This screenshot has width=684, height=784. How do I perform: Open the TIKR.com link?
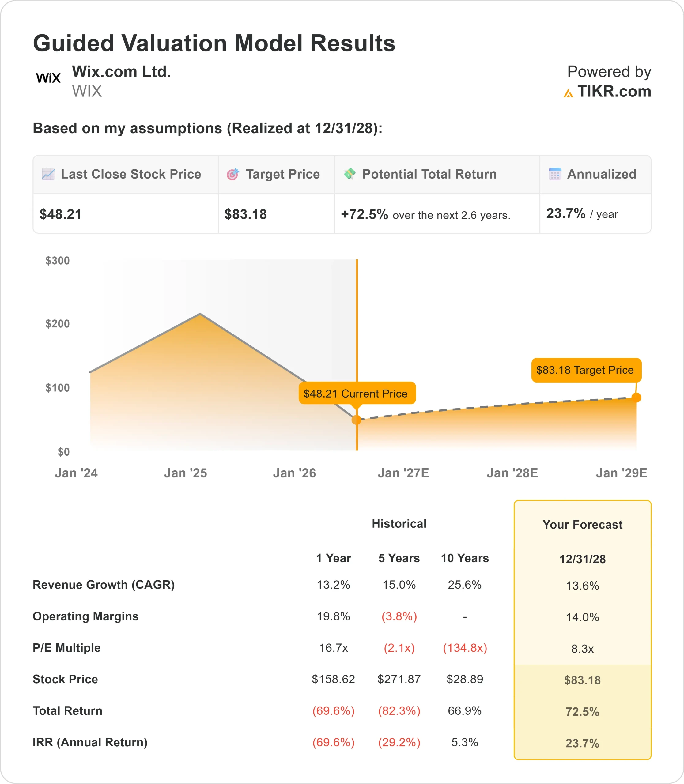pos(614,92)
